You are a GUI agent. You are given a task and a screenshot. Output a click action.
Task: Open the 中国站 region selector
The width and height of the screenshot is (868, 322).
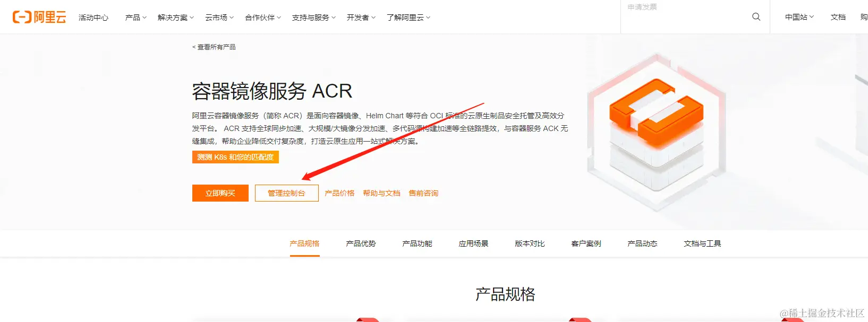[799, 17]
